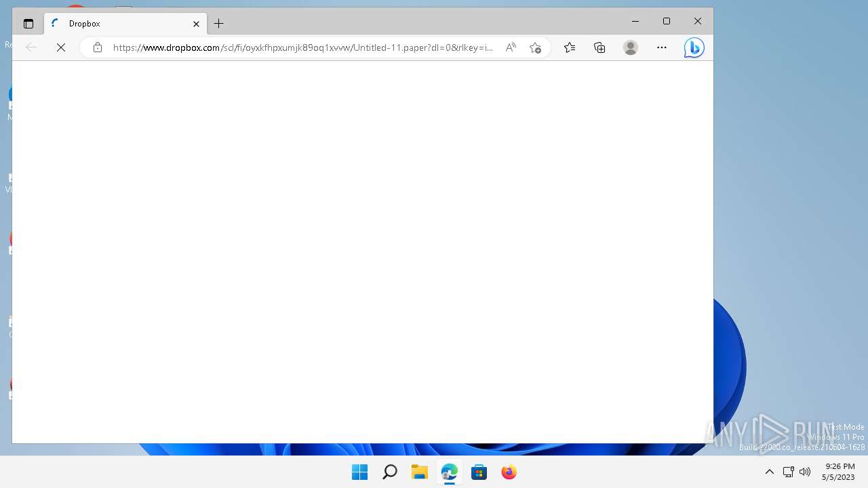Open File Explorer from taskbar
Screen dimensions: 868x488
click(420, 472)
